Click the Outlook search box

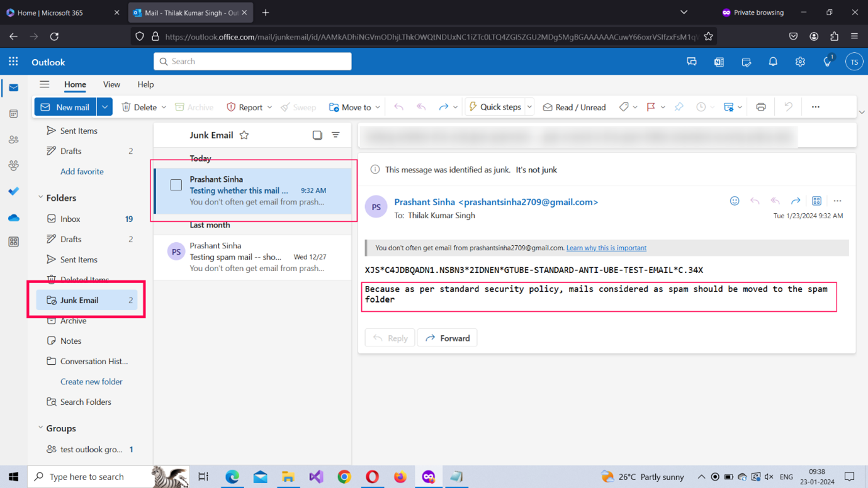tap(252, 62)
